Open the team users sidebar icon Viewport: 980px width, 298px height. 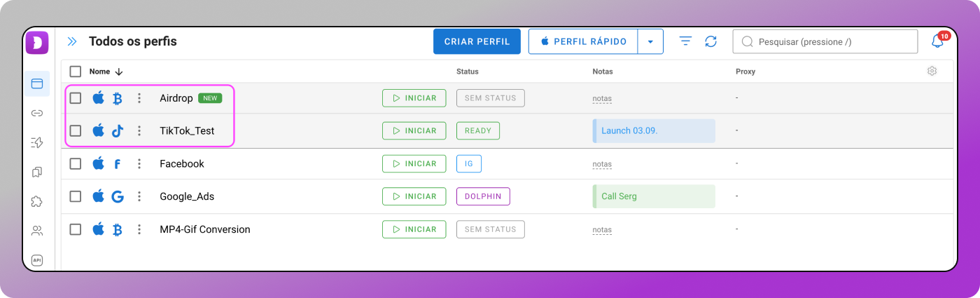click(x=37, y=230)
